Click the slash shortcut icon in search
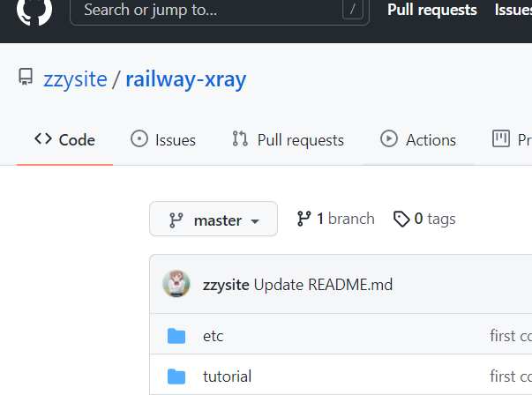The width and height of the screenshot is (532, 395). (353, 11)
